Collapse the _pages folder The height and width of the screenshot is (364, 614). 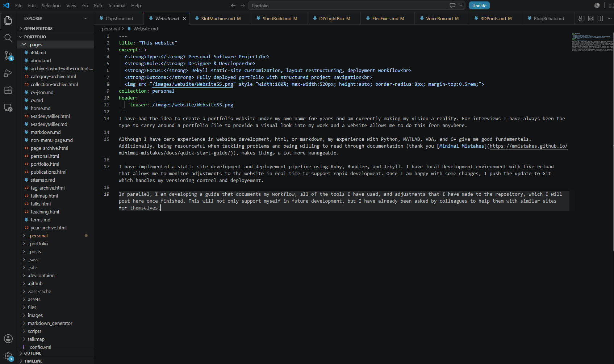pyautogui.click(x=55, y=45)
